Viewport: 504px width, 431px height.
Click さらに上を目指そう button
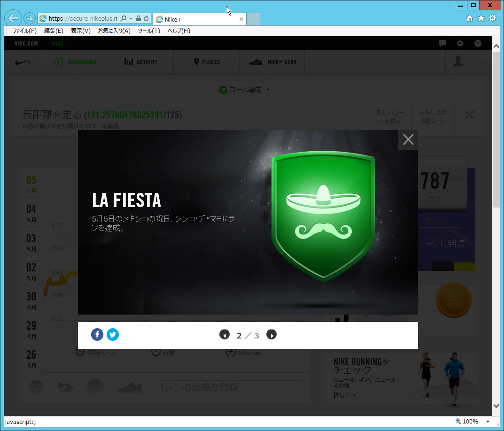pos(433,116)
